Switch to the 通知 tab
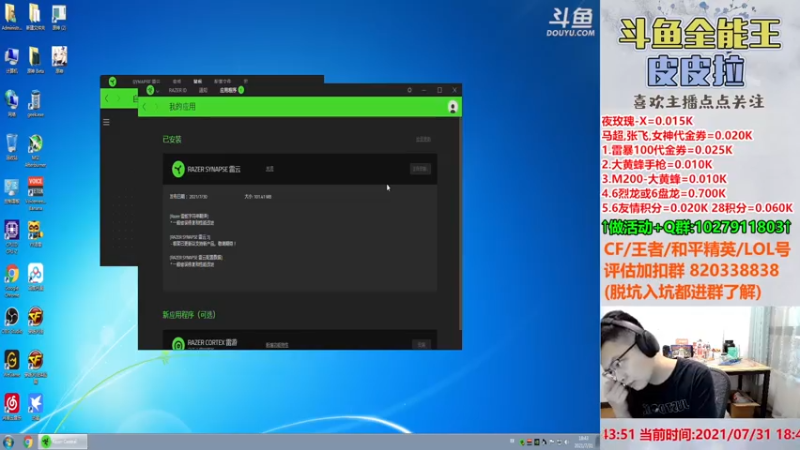This screenshot has height=450, width=800. 203,90
